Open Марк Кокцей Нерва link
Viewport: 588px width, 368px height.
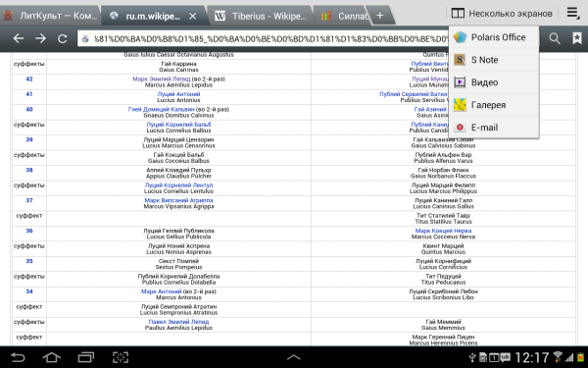[x=443, y=231]
